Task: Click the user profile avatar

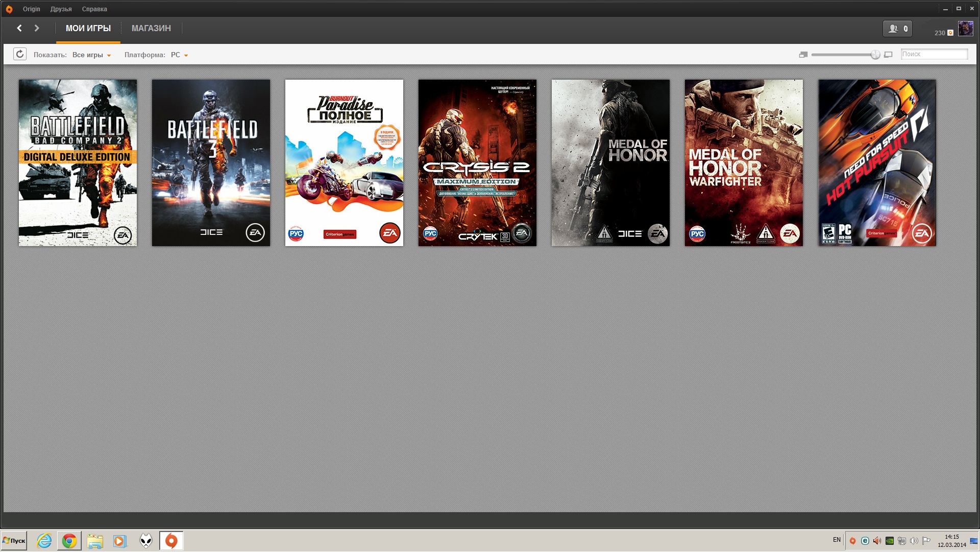Action: pos(965,29)
